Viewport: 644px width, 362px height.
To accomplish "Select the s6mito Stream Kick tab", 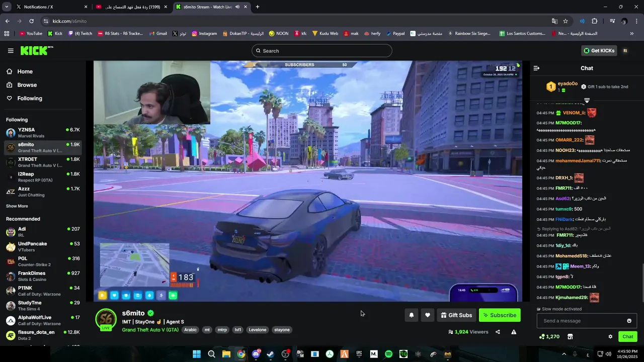I will tap(211, 7).
